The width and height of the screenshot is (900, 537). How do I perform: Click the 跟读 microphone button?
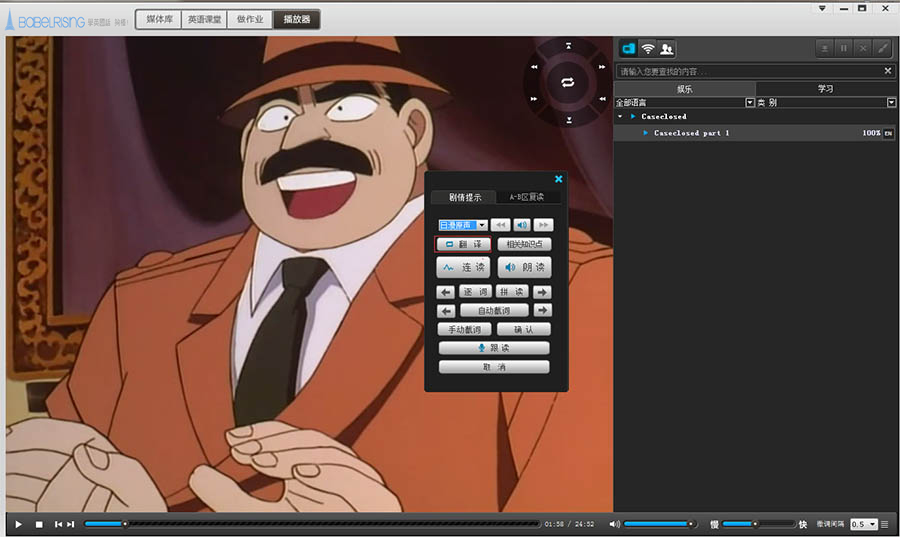[x=494, y=348]
